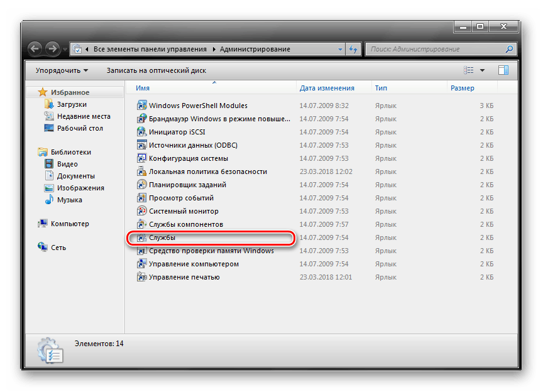Screen dimensions: 543x392
Task: Click the Просмотр событий icon
Action: (x=141, y=199)
